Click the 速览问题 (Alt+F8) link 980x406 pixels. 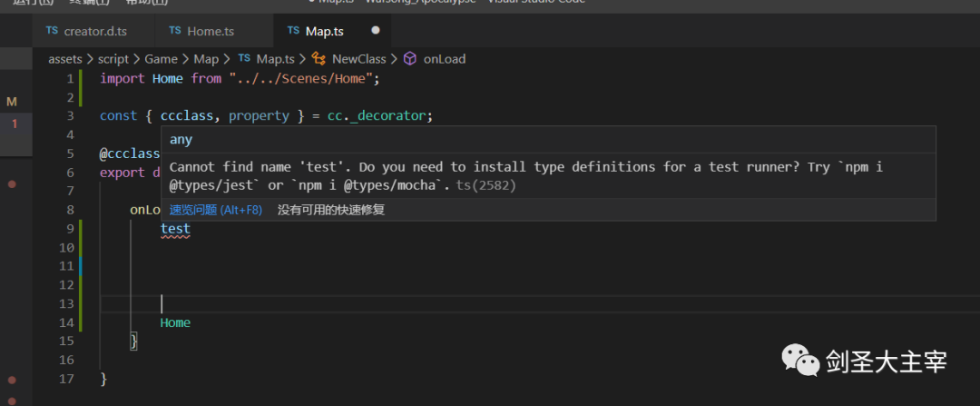pyautogui.click(x=215, y=210)
